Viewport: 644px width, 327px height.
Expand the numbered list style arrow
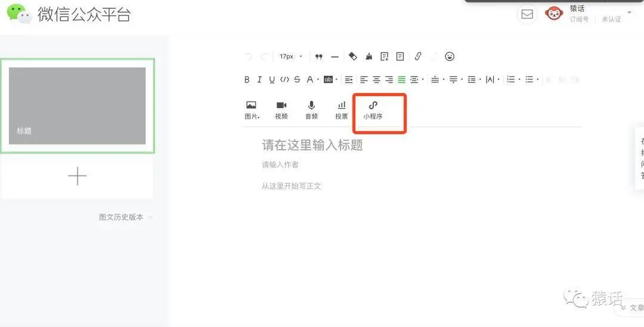tap(519, 79)
